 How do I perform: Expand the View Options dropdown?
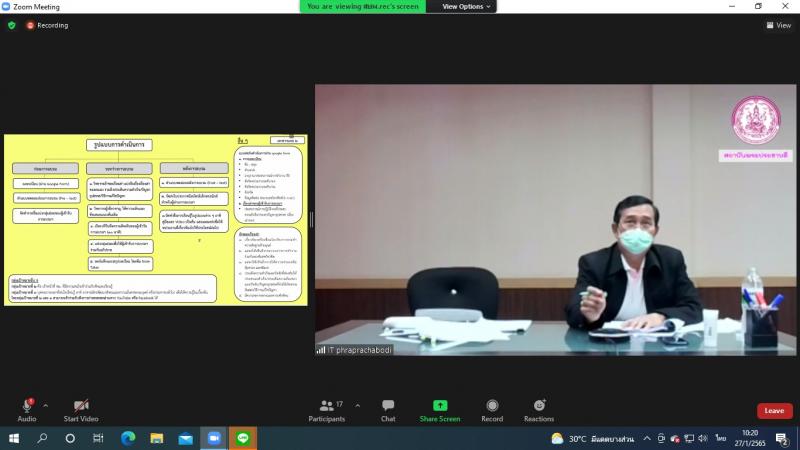coord(466,7)
